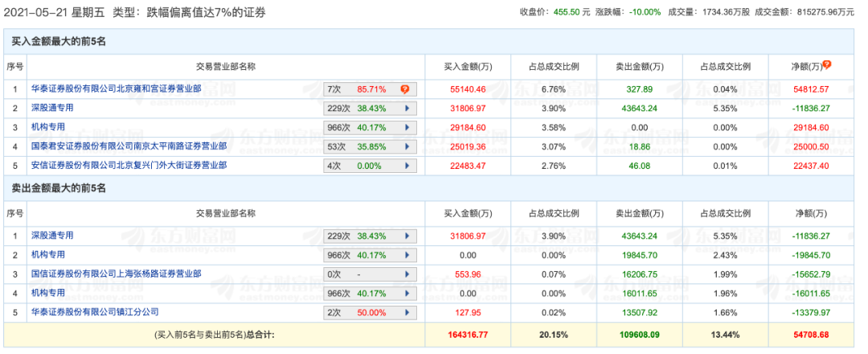Open the 华泰证券镇江分公司 link
Viewport: 868px width, 354px height.
point(94,313)
